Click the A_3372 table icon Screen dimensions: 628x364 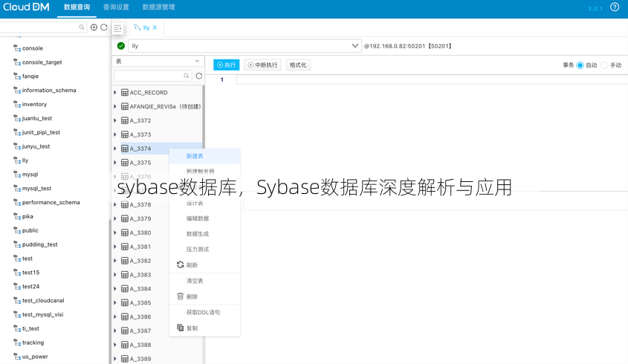[125, 120]
